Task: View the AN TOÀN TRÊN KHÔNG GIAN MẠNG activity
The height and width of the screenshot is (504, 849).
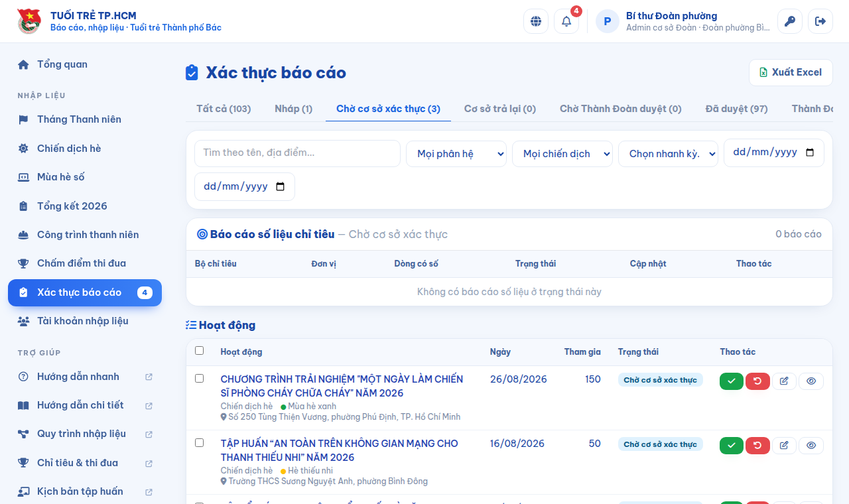Action: pyautogui.click(x=811, y=445)
